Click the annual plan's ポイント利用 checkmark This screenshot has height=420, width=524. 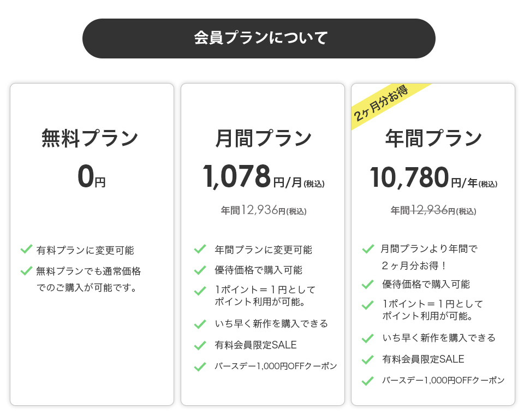tap(368, 305)
